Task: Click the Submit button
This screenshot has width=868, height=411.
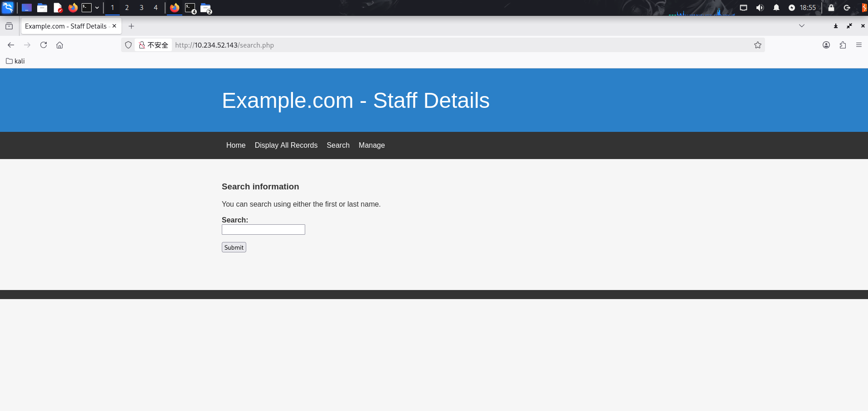Action: pos(234,247)
